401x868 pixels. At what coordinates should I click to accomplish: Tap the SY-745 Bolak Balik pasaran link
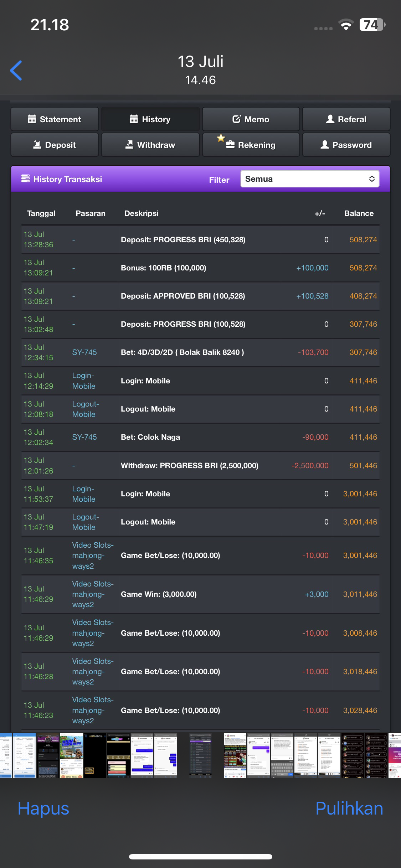tap(84, 352)
